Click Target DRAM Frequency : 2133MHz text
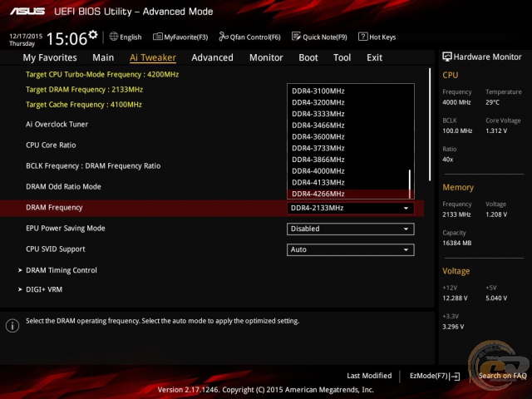 [84, 90]
